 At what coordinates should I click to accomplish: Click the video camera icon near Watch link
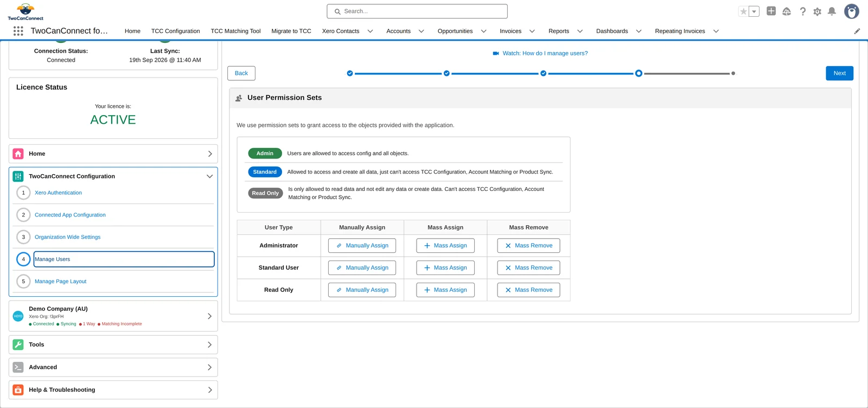tap(496, 53)
